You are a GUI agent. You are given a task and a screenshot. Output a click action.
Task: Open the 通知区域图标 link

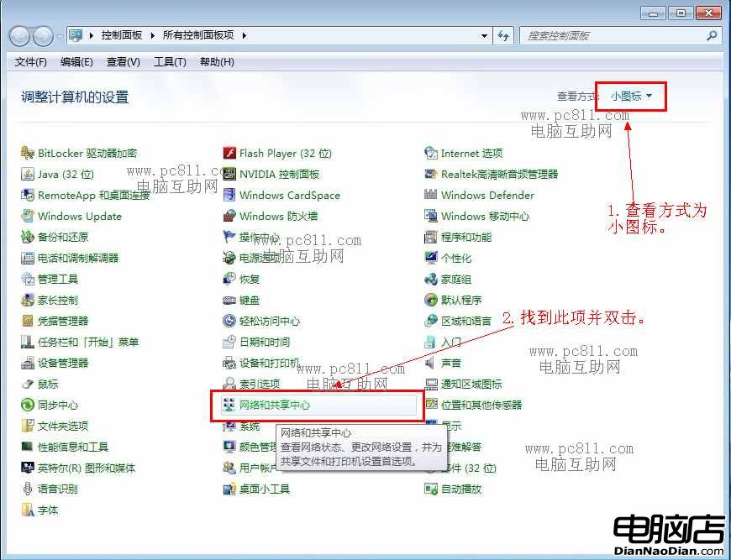coord(471,384)
